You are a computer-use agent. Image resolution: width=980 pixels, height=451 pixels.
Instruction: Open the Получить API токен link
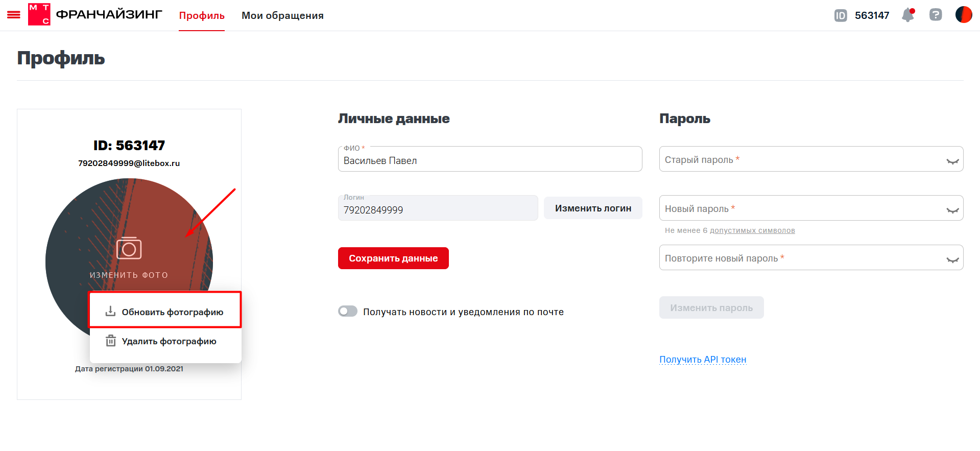[703, 359]
